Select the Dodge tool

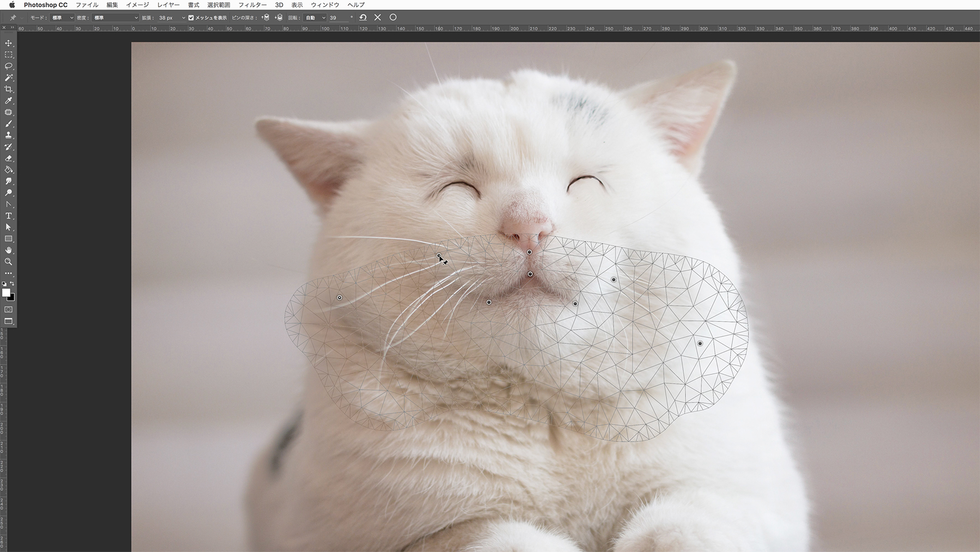point(9,193)
